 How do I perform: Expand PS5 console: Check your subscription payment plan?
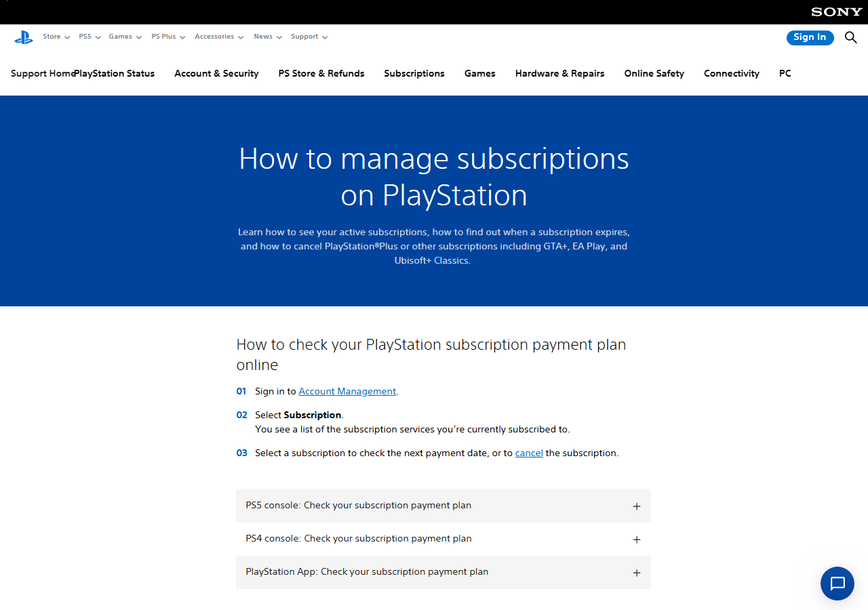(443, 506)
